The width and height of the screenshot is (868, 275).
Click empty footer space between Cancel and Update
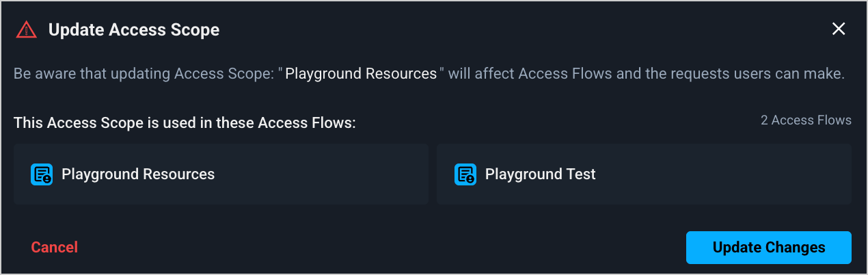click(383, 247)
